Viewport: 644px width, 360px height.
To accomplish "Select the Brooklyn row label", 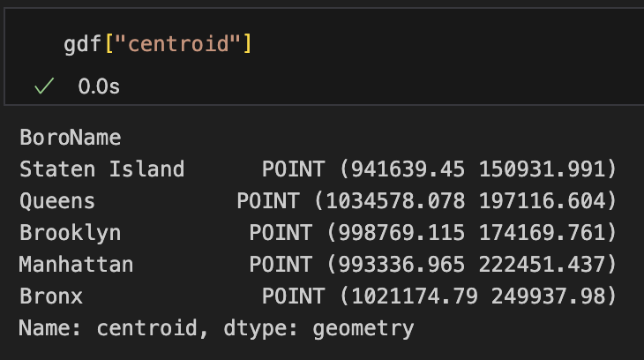I will [x=70, y=233].
